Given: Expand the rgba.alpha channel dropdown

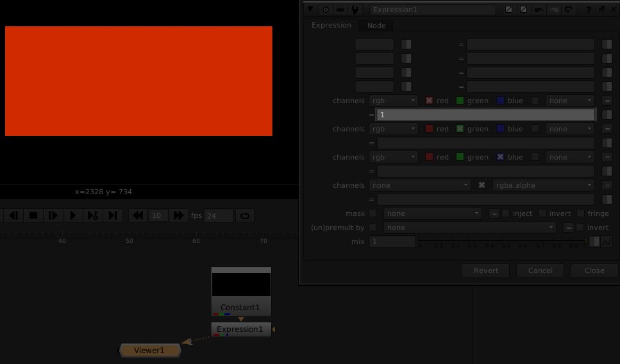Looking at the screenshot, I should tap(543, 185).
